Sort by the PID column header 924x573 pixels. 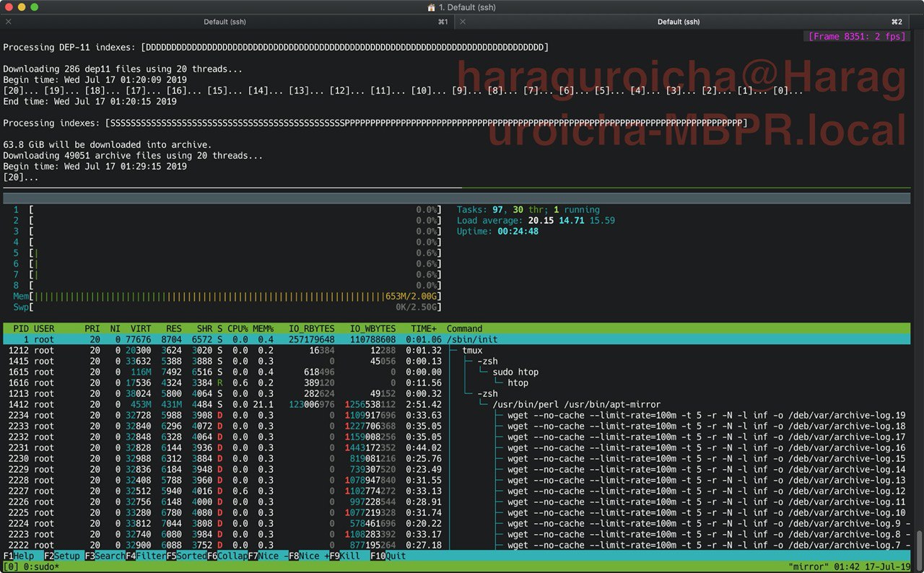21,328
